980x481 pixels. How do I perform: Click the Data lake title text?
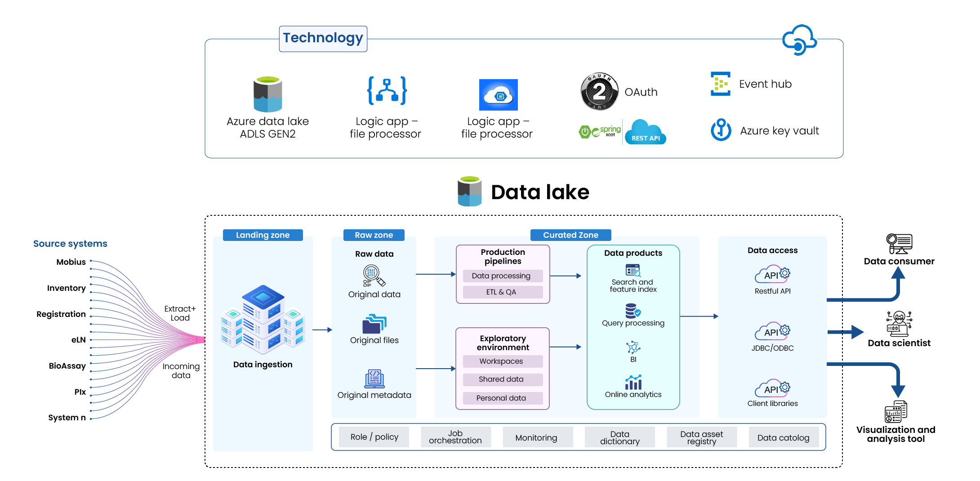pos(540,192)
